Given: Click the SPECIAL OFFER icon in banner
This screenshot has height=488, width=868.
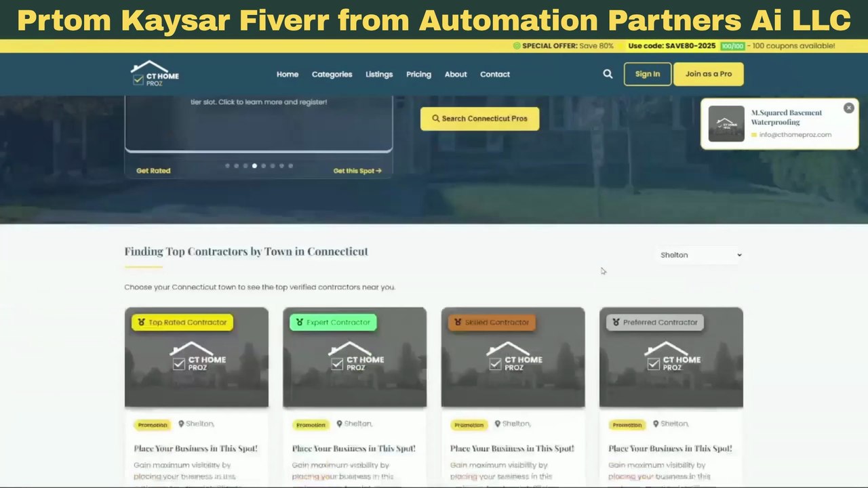Looking at the screenshot, I should click(517, 46).
